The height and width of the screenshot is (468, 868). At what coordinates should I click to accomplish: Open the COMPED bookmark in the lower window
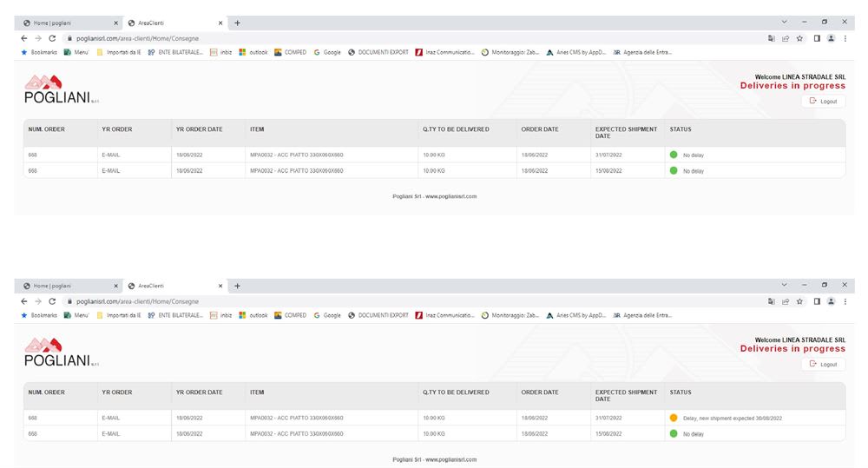(x=290, y=315)
